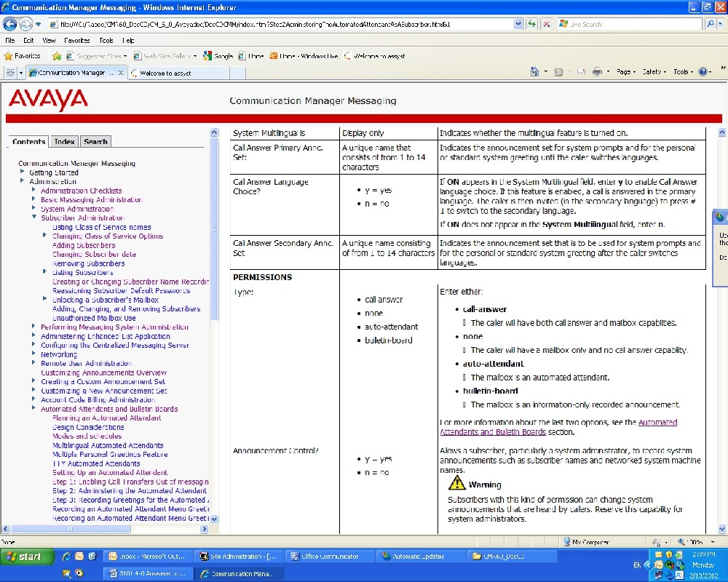Click the Favorites star button
This screenshot has width=728, height=582.
click(x=23, y=56)
